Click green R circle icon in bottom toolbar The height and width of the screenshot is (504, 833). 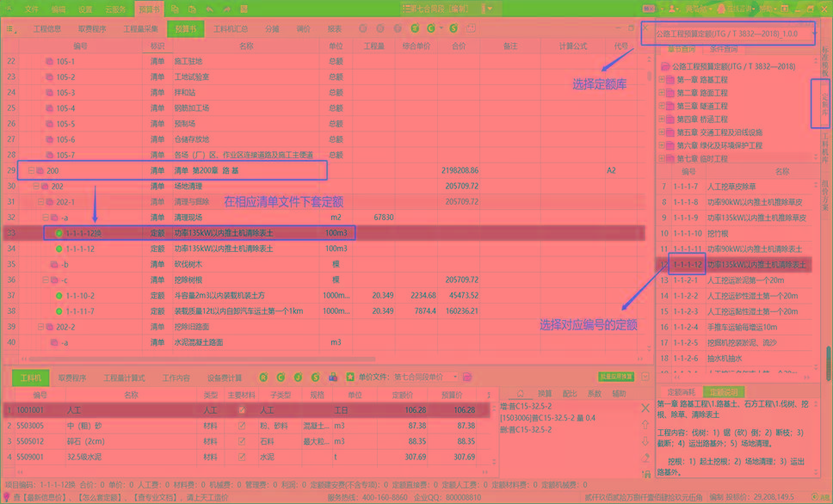[263, 377]
